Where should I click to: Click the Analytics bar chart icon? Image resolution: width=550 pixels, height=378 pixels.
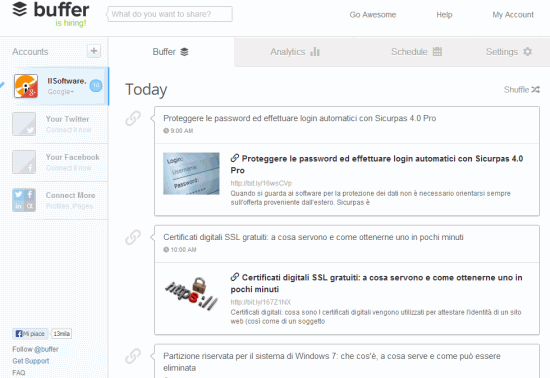click(x=315, y=52)
